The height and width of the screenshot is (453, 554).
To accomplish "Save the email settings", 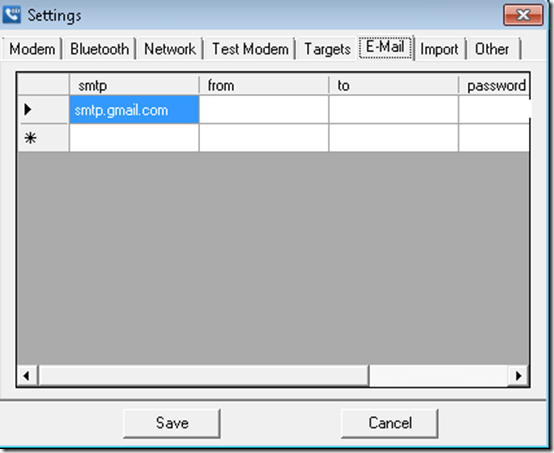I will point(172,423).
